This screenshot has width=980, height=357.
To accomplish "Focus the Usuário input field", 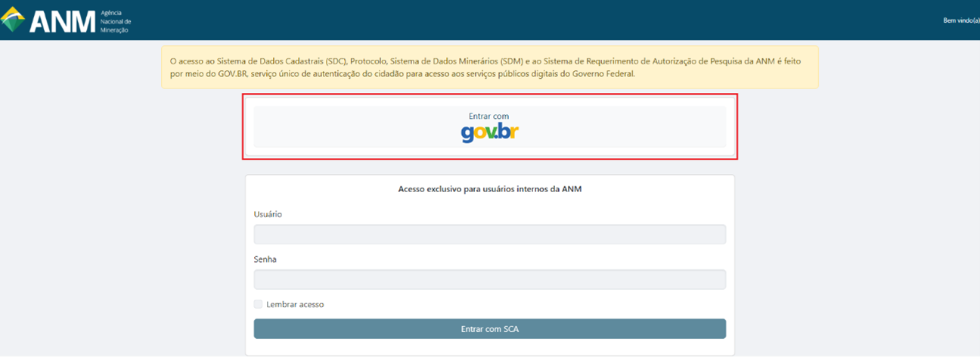I will tap(489, 234).
